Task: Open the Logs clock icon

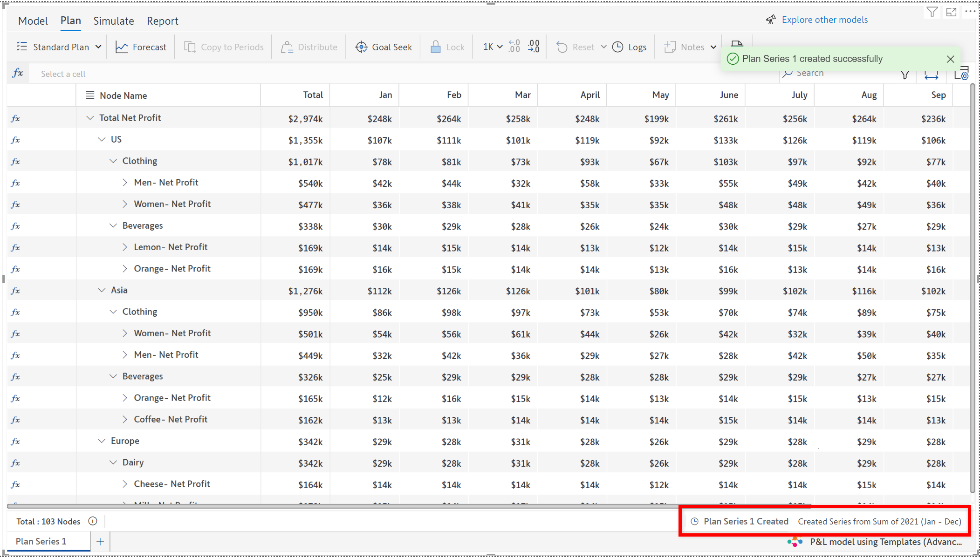Action: pos(617,47)
